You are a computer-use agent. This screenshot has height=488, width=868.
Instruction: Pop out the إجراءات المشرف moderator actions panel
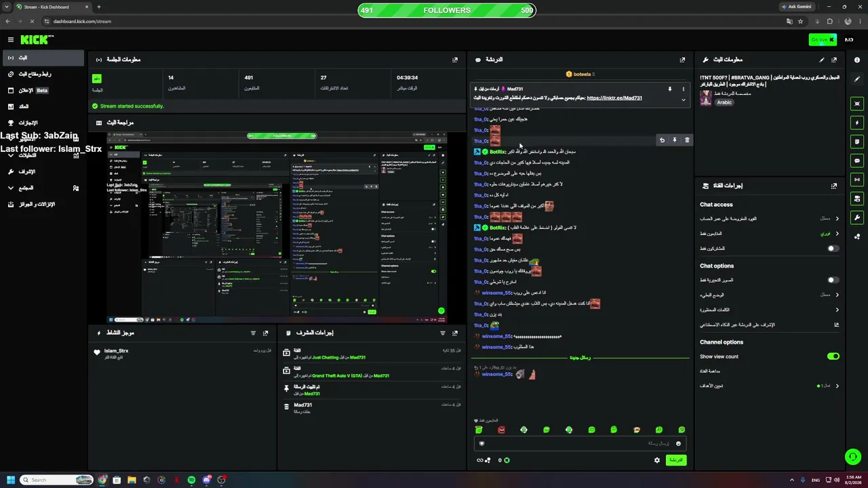pyautogui.click(x=455, y=333)
